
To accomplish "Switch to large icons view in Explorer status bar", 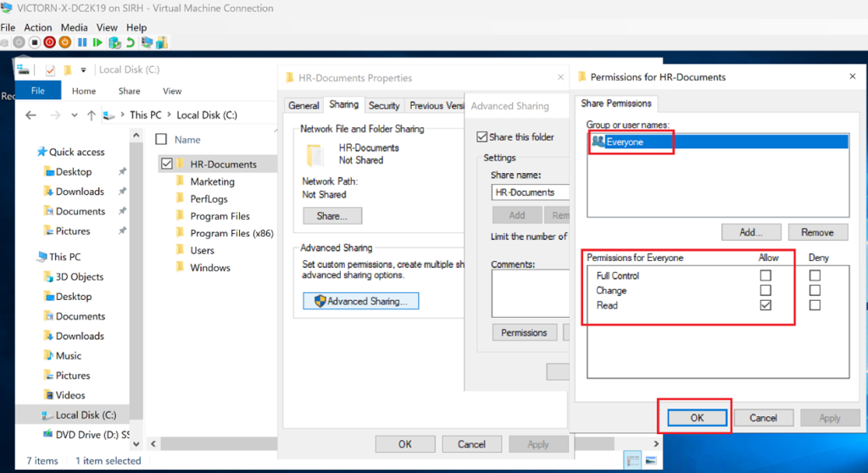I will click(x=650, y=460).
